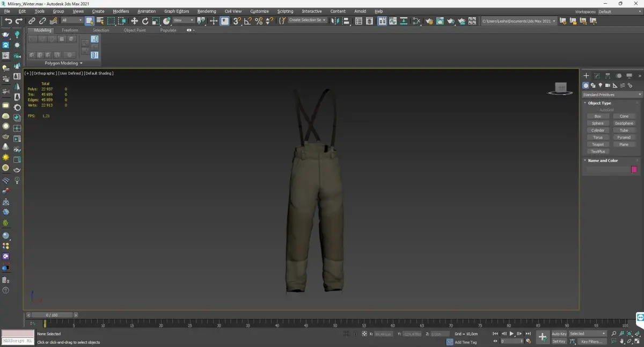Screen dimensions: 644x347
Task: Click the Maximize Viewport Toggle icon
Action: pyautogui.click(x=637, y=341)
